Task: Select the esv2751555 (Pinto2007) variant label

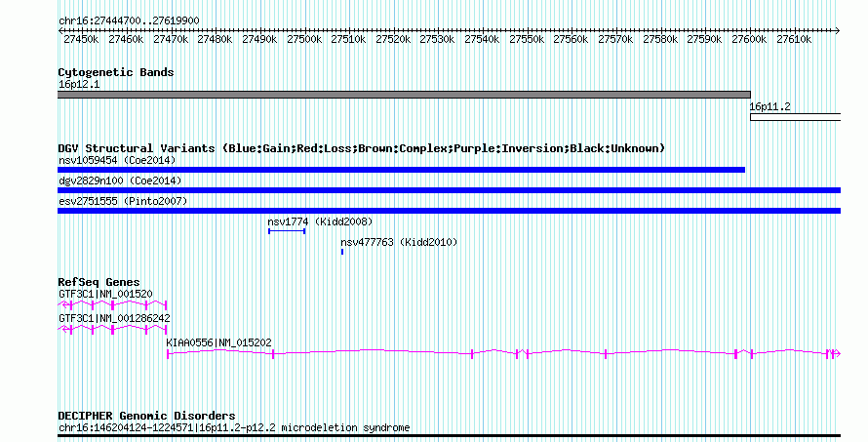Action: pyautogui.click(x=123, y=201)
